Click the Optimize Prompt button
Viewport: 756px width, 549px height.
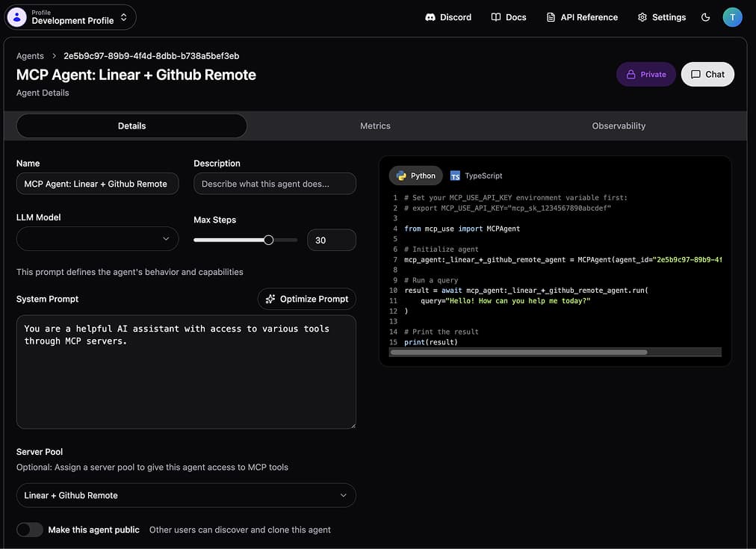[306, 298]
